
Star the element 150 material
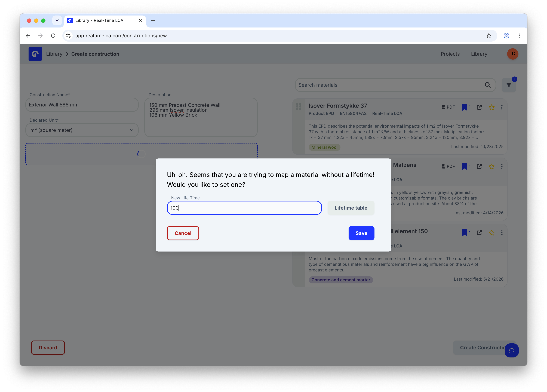(x=491, y=232)
